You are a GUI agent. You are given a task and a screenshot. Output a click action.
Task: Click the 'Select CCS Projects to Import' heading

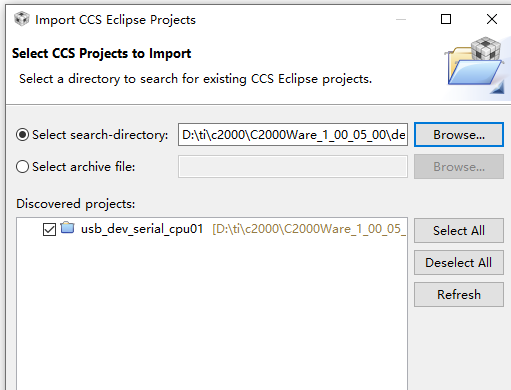(x=101, y=53)
